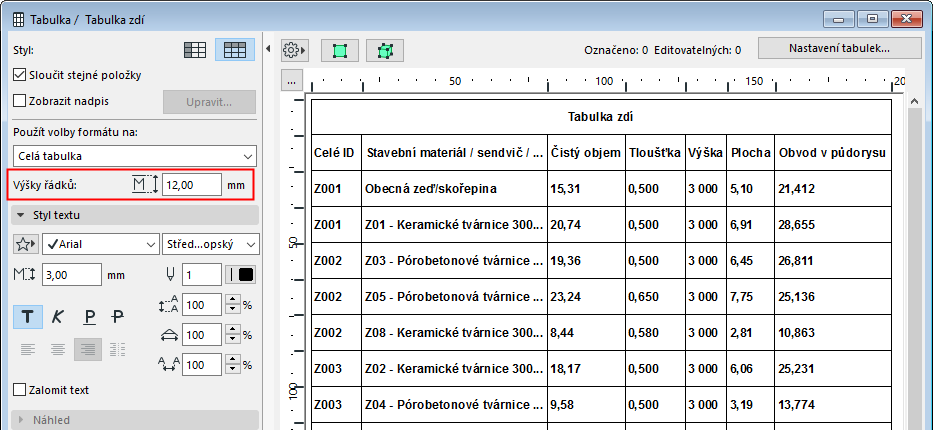
Task: Select the area cell 7,75
Action: (750, 297)
